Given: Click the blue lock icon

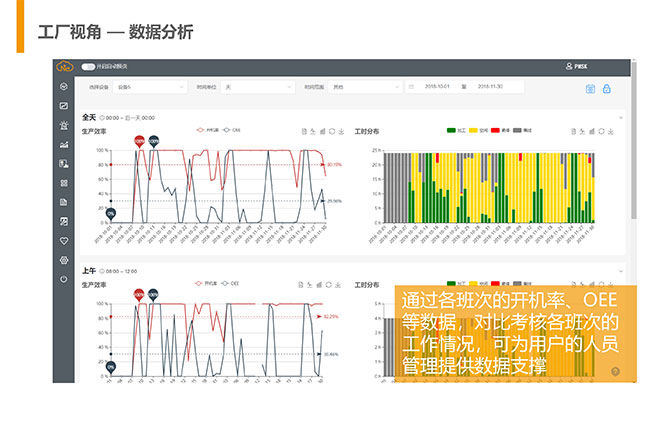Looking at the screenshot, I should (x=606, y=89).
